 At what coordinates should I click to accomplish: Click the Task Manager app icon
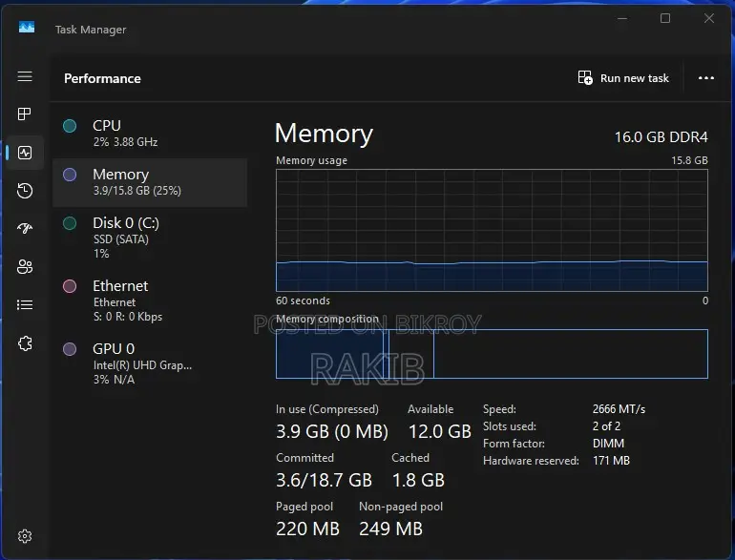(27, 27)
